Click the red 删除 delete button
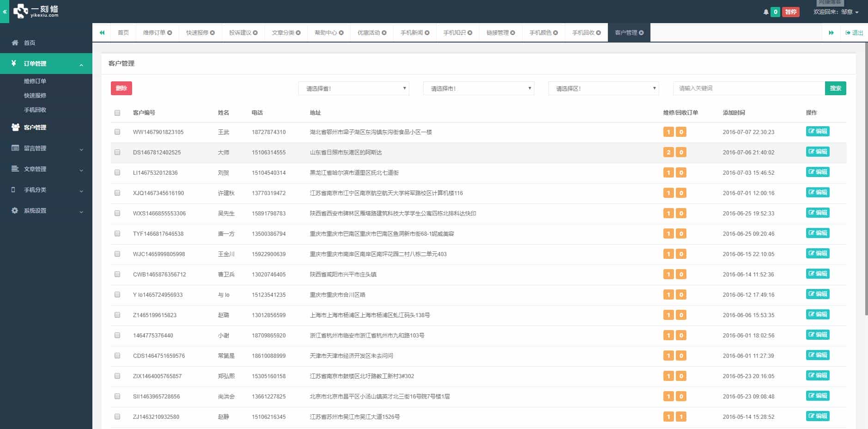The image size is (868, 429). coord(121,88)
